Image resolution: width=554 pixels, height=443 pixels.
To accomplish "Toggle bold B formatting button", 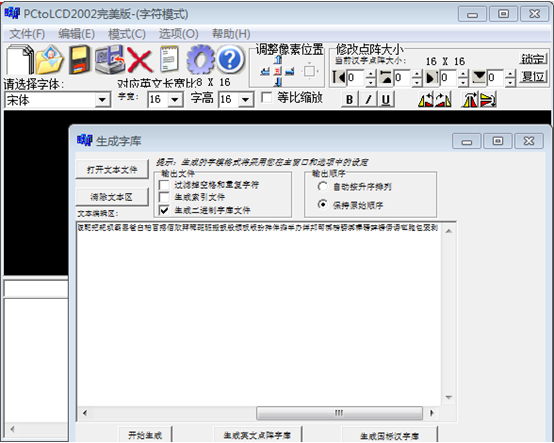I will (349, 99).
